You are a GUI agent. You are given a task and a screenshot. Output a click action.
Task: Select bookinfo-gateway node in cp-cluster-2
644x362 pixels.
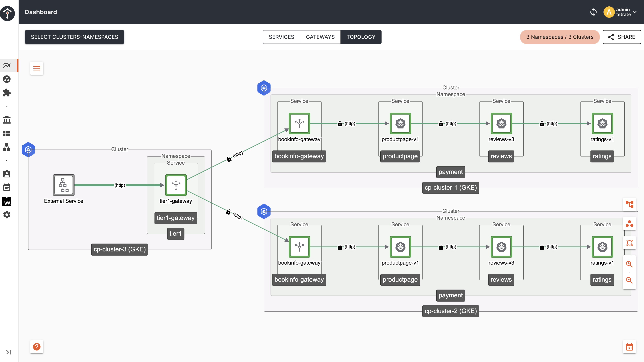[299, 247]
